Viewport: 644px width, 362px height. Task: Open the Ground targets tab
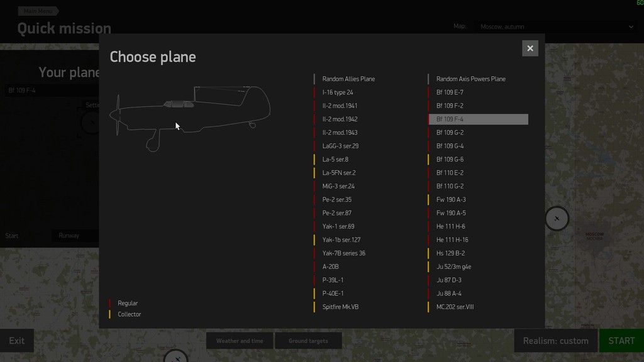point(308,341)
